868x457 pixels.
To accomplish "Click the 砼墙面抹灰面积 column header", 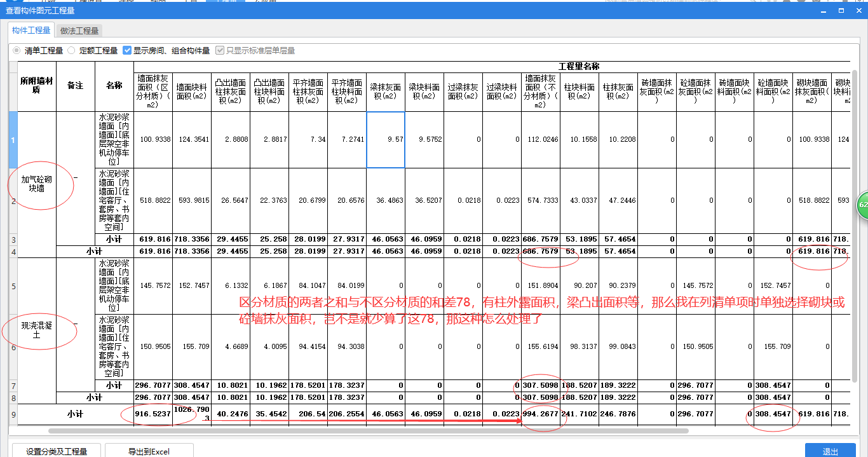I will pyautogui.click(x=696, y=92).
